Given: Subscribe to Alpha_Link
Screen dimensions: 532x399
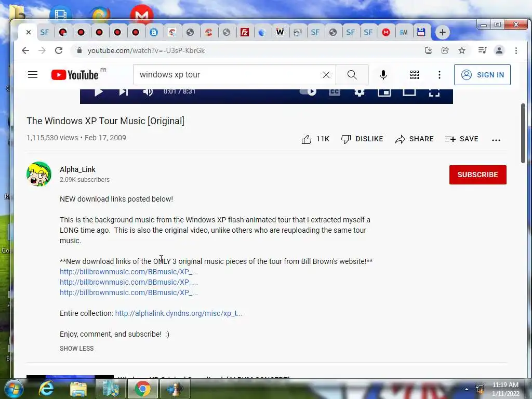Looking at the screenshot, I should (x=477, y=175).
